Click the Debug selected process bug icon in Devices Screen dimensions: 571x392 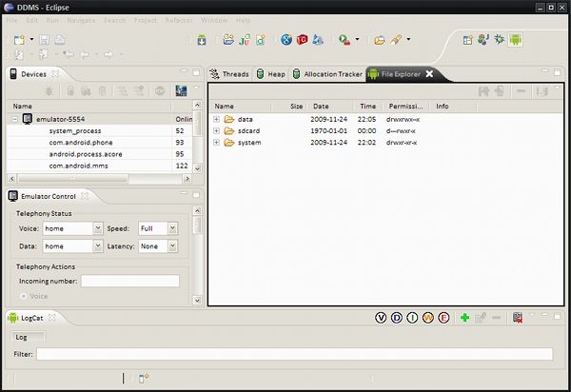(49, 90)
